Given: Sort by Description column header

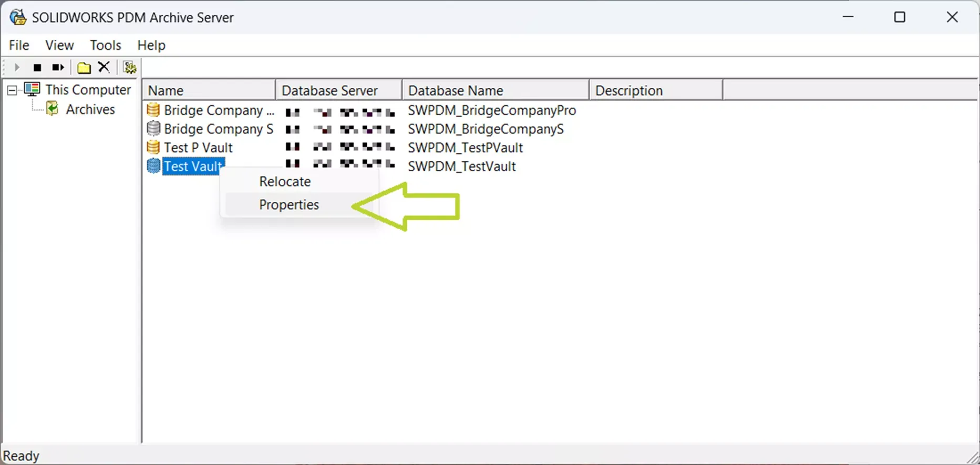Looking at the screenshot, I should click(656, 90).
